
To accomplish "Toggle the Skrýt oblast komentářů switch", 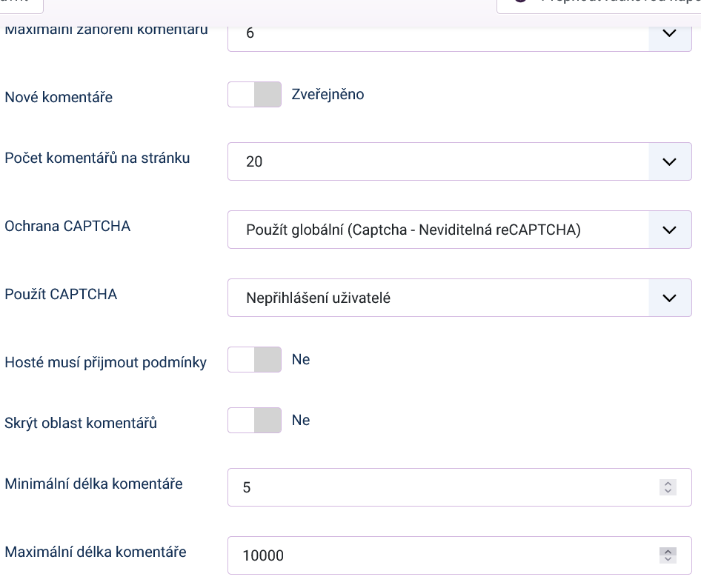I will (x=254, y=421).
